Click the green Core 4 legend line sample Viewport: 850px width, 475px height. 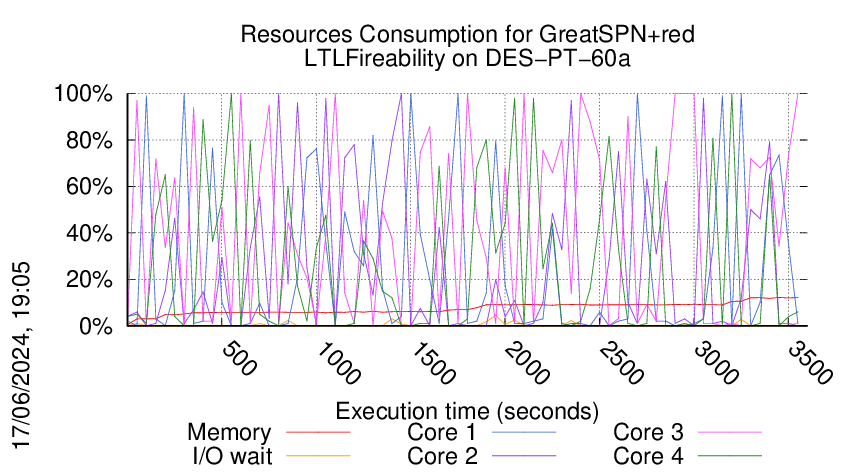[x=730, y=456]
